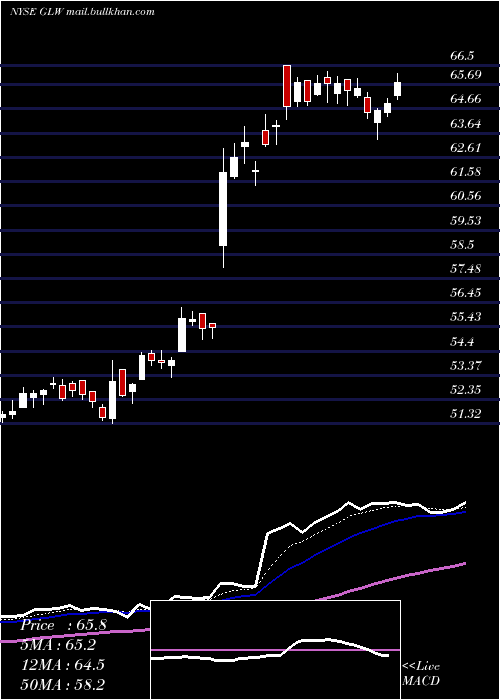This screenshot has height=700, width=500.
Task: Click the MACD inset chart panel
Action: pos(275,650)
